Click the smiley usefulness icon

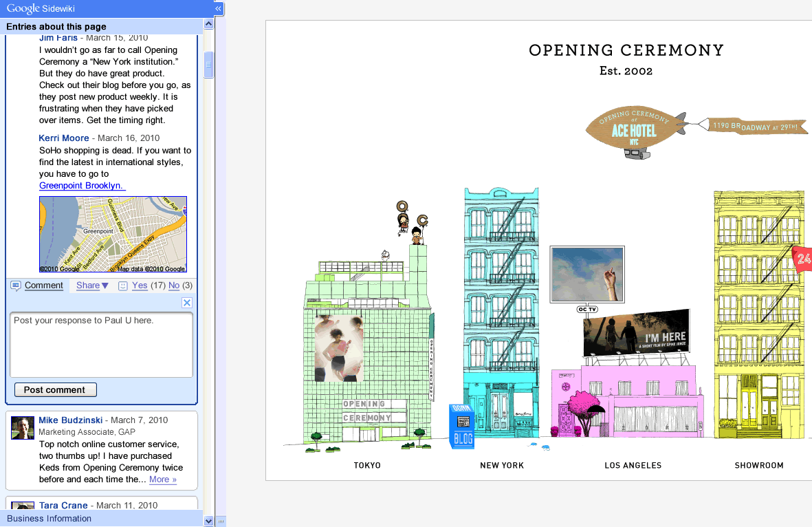123,286
